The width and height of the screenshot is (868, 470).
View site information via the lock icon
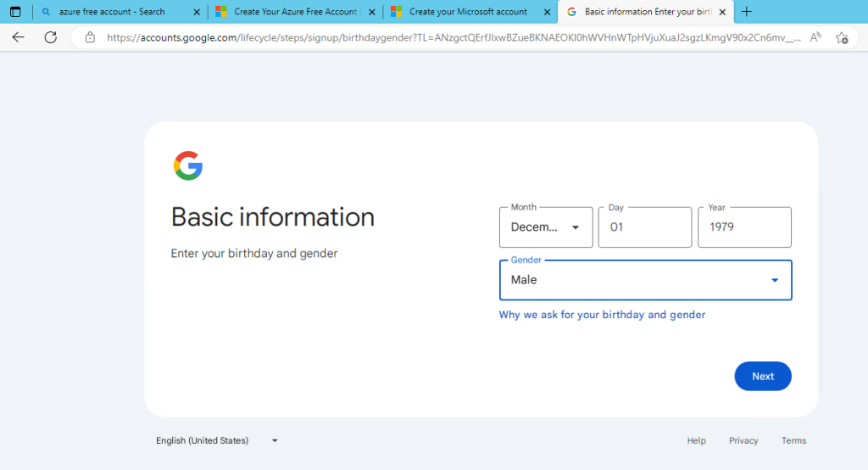tap(90, 37)
